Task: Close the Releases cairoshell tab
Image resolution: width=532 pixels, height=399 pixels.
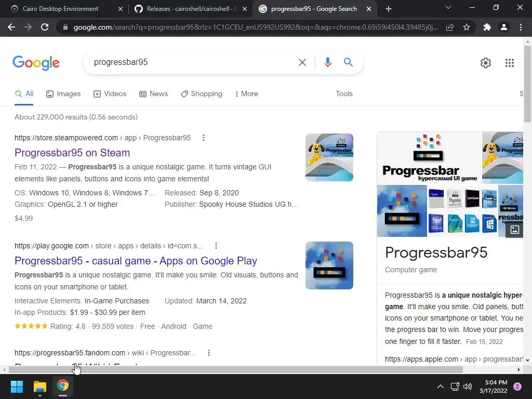Action: point(245,9)
